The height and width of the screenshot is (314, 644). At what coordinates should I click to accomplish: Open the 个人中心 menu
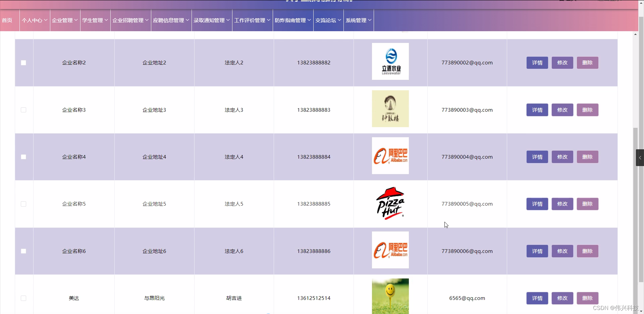click(34, 20)
